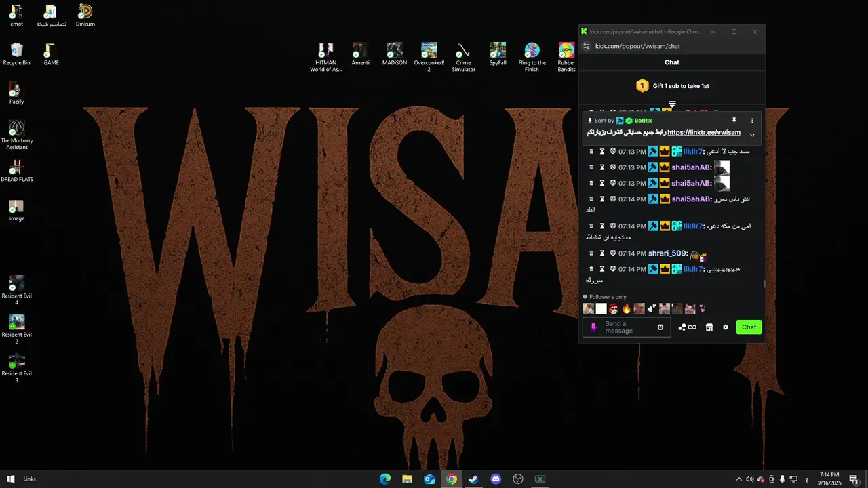Open Discord from the taskbar
Screen dimensions: 868x488
click(496, 479)
